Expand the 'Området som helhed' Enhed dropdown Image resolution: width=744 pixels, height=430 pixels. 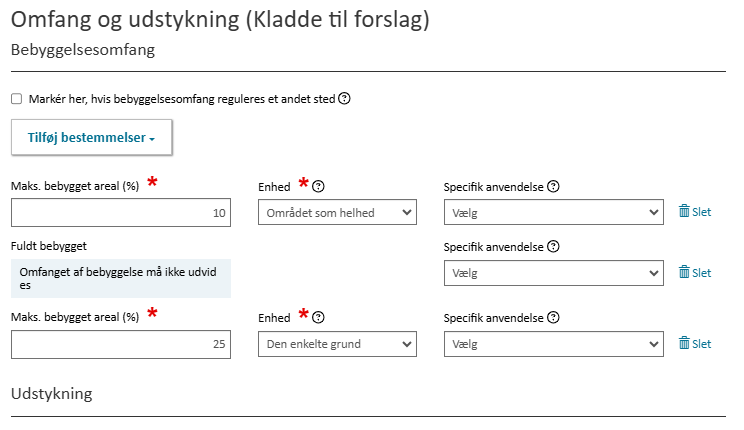[x=337, y=212]
